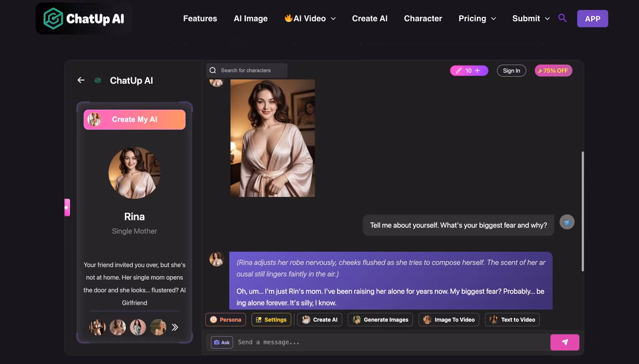Open Persona settings button
Image resolution: width=639 pixels, height=364 pixels.
(x=226, y=320)
